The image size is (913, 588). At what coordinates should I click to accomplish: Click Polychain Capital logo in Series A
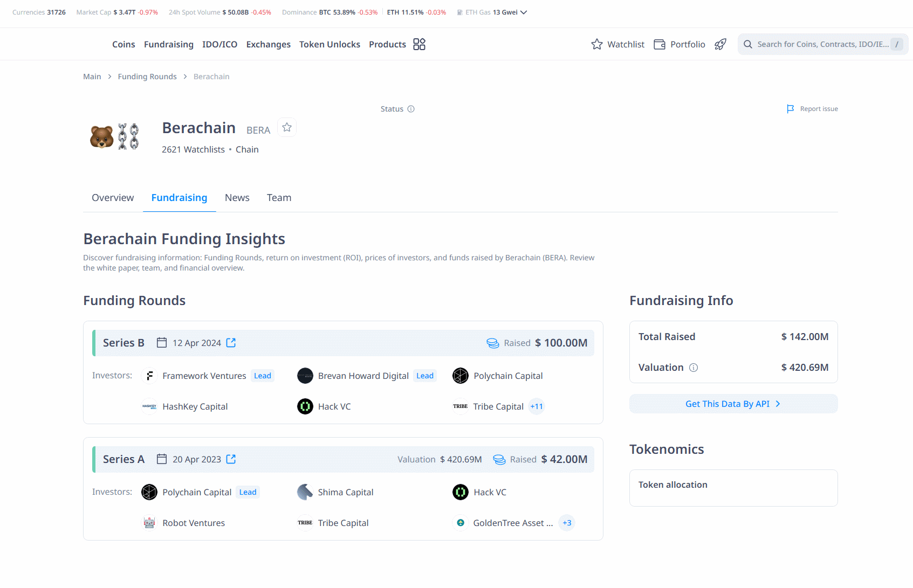pyautogui.click(x=149, y=492)
